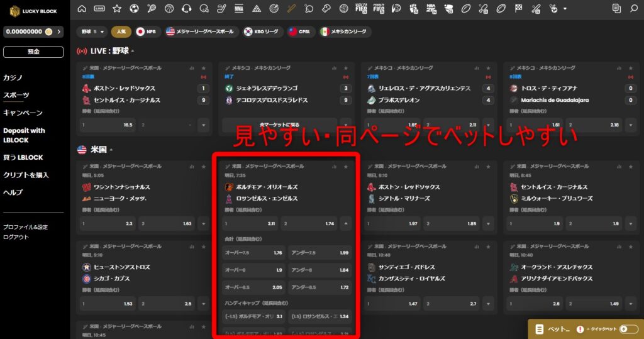Select the checkered racing flag icon
The image size is (644, 339).
pyautogui.click(x=518, y=9)
